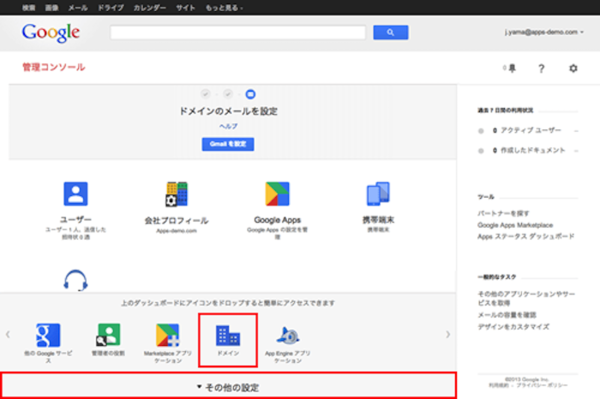Click ドメインのメールを設定 heading
Image resolution: width=600 pixels, height=399 pixels.
click(228, 111)
